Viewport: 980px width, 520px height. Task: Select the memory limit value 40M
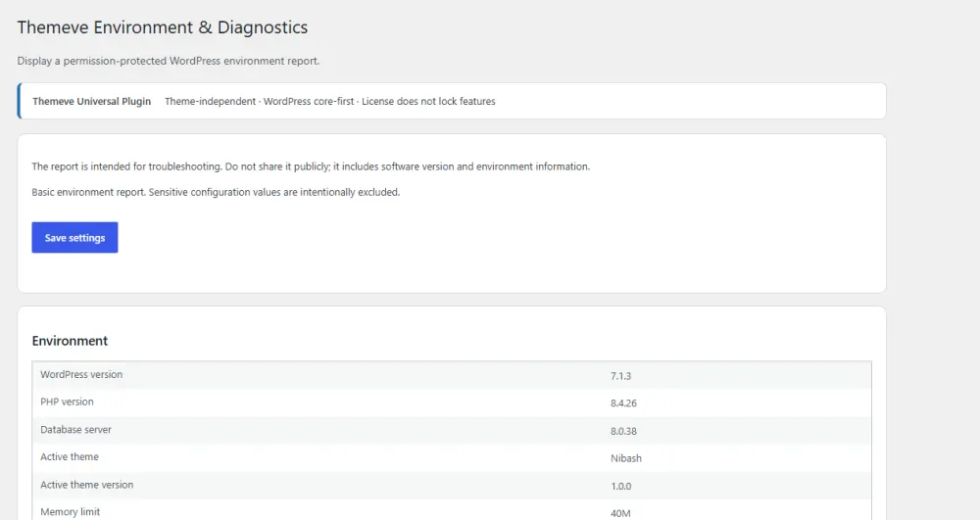click(x=620, y=513)
